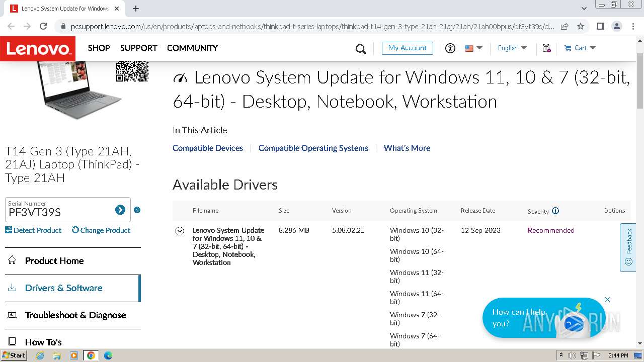Open volume control in system tray
The image size is (644, 362).
[x=573, y=355]
